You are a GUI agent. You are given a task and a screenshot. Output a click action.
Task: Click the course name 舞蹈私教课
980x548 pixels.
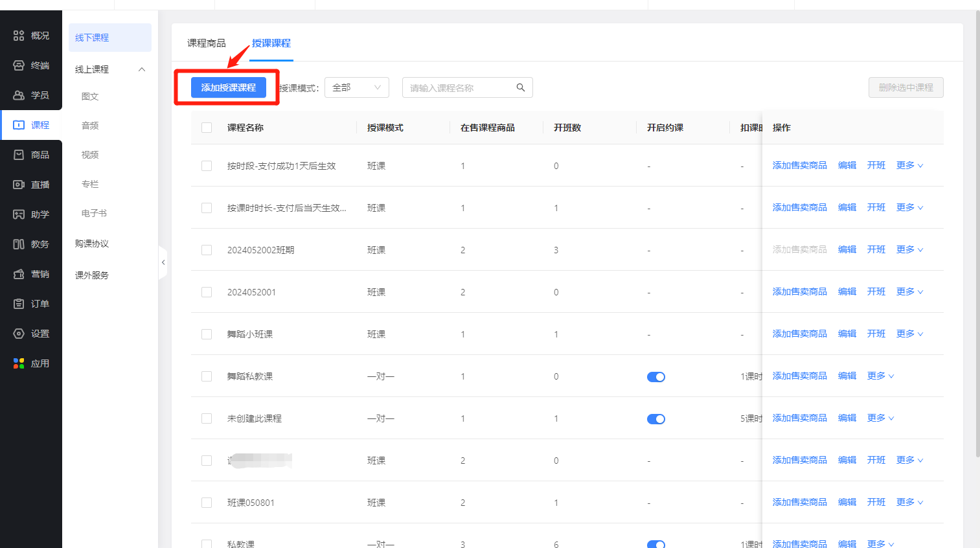(250, 376)
